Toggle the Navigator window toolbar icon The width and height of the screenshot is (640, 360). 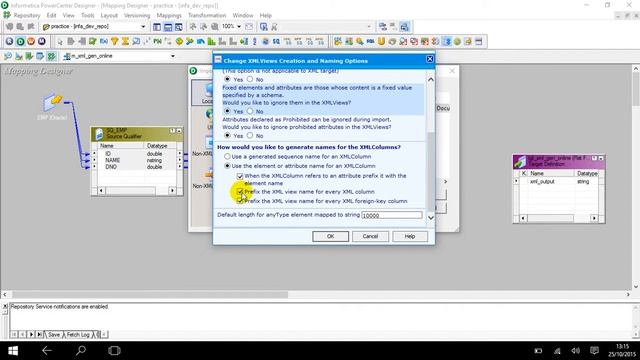click(x=157, y=27)
